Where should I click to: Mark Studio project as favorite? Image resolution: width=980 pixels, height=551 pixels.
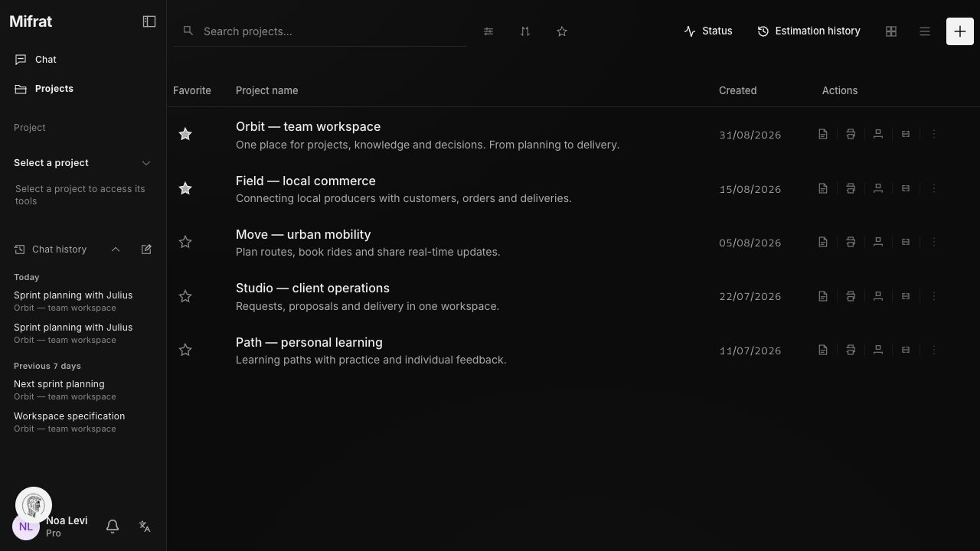185,297
